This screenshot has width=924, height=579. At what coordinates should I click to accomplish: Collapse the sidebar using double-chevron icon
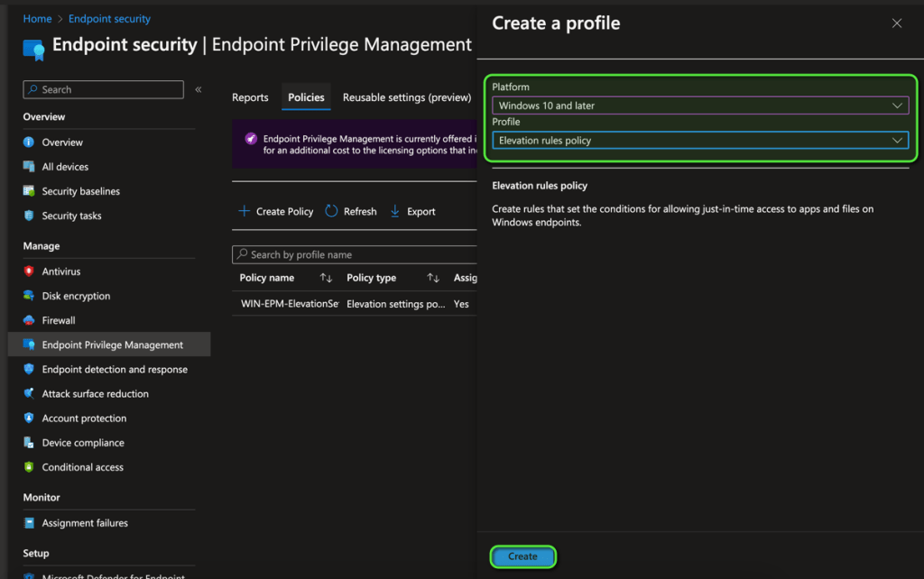199,89
